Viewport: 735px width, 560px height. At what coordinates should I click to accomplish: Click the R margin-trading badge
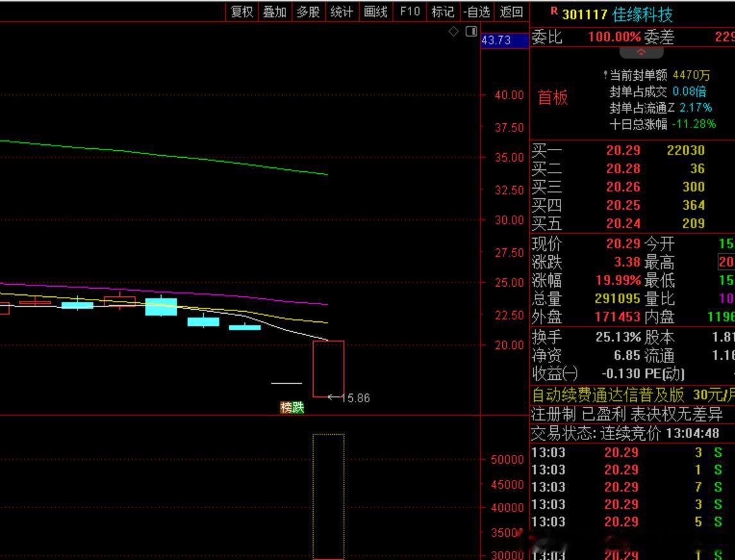554,12
